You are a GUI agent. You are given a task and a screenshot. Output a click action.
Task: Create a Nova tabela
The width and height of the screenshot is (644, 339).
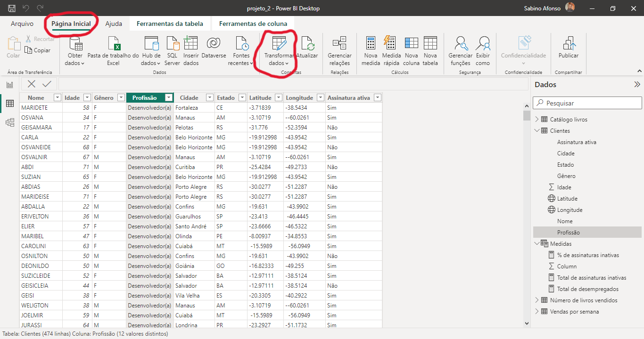[x=430, y=51]
